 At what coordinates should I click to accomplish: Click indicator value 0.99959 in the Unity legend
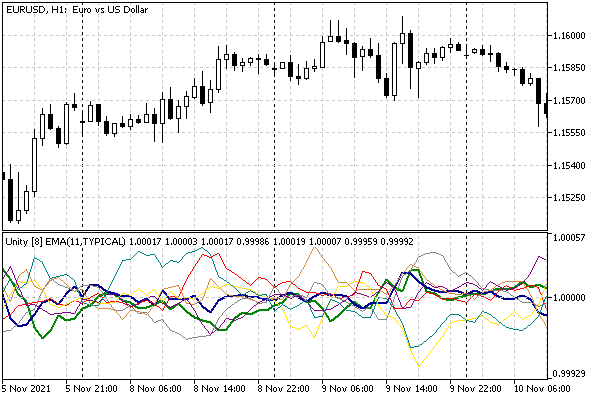click(x=361, y=242)
